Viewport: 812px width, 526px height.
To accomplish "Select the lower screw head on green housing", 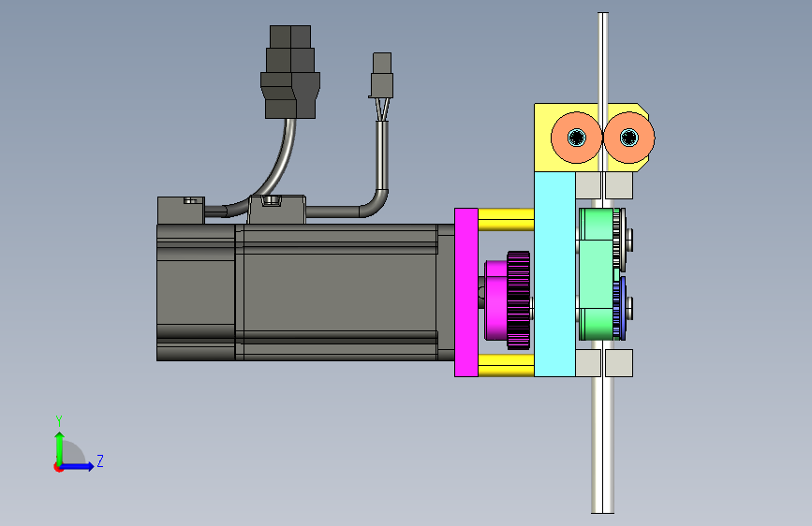I will point(629,308).
